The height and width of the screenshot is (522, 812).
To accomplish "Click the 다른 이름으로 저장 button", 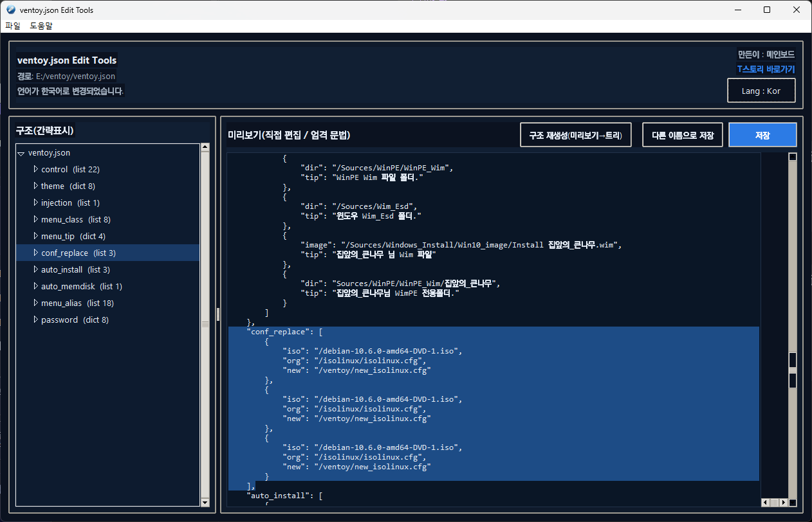I will [683, 135].
